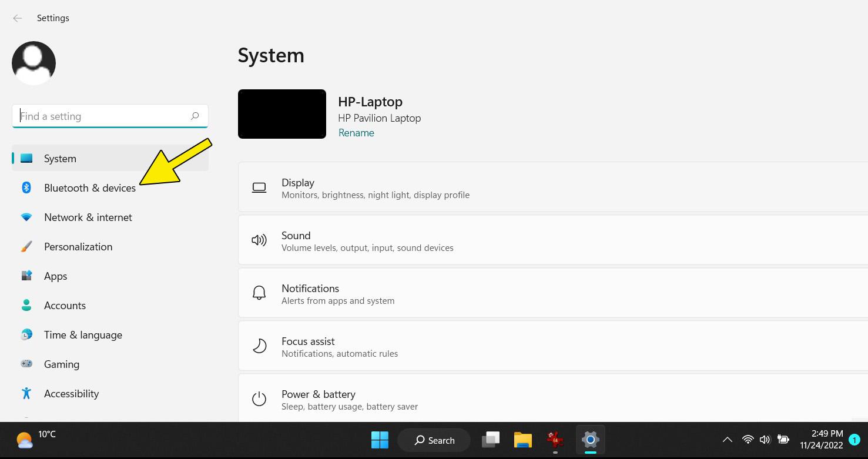Open Bluetooth & devices via its Bluetooth icon
The image size is (868, 459).
pyautogui.click(x=26, y=187)
